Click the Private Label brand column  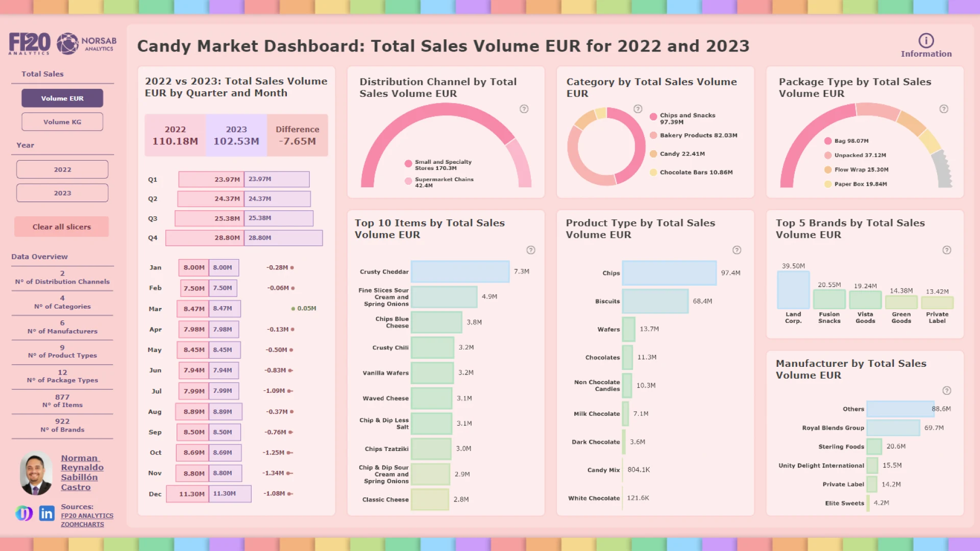(937, 303)
